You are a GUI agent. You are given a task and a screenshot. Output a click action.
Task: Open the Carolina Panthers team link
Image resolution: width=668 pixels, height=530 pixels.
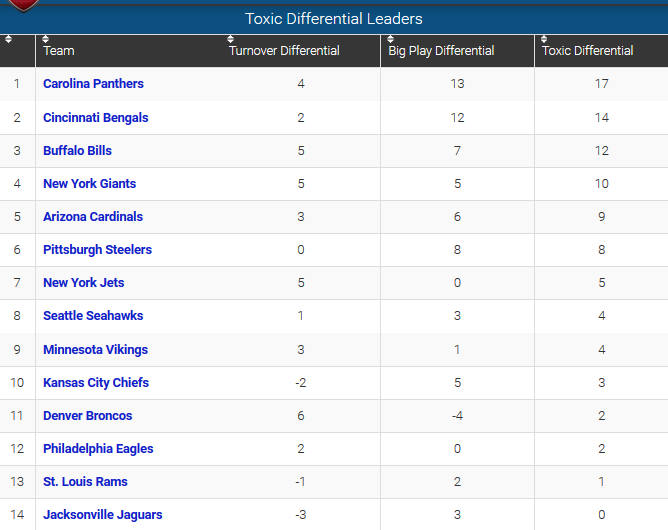tap(93, 84)
